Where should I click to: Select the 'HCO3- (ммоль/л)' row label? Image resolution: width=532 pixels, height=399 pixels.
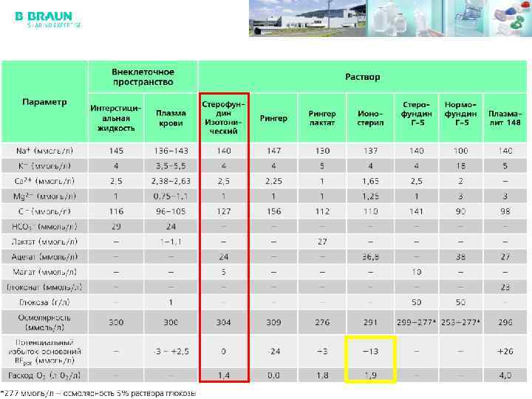[x=44, y=226]
